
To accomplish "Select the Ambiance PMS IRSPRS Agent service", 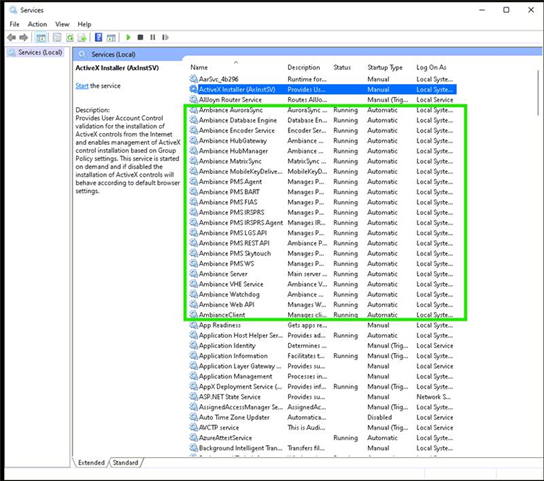I will tap(323, 222).
